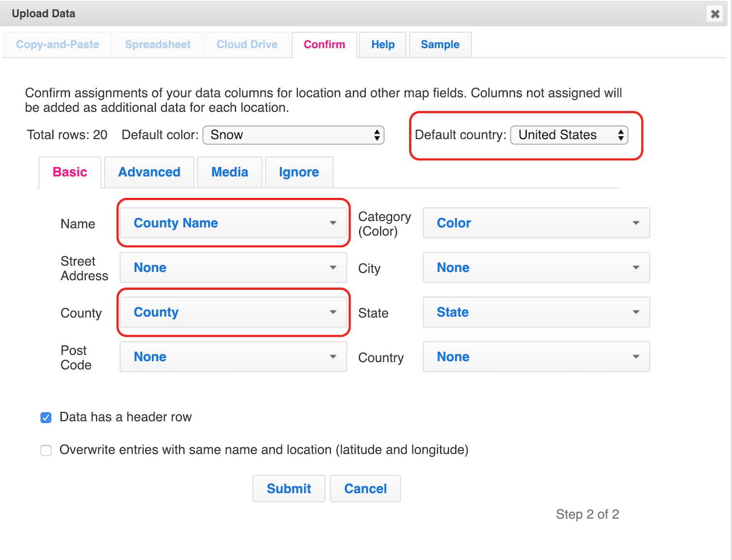Switch to the Media sub-tab
The image size is (732, 560).
(230, 172)
